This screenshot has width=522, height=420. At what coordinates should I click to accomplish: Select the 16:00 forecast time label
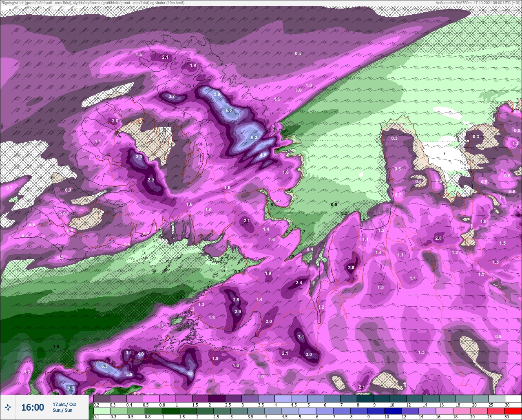(x=33, y=407)
